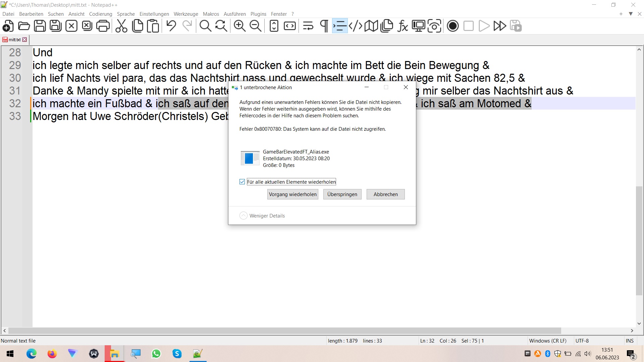Uncheck Für alle aktuellen Elemente wiederholen
This screenshot has width=644, height=362.
pos(242,182)
